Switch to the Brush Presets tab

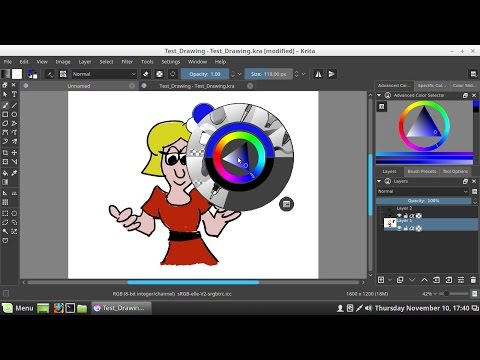[422, 171]
